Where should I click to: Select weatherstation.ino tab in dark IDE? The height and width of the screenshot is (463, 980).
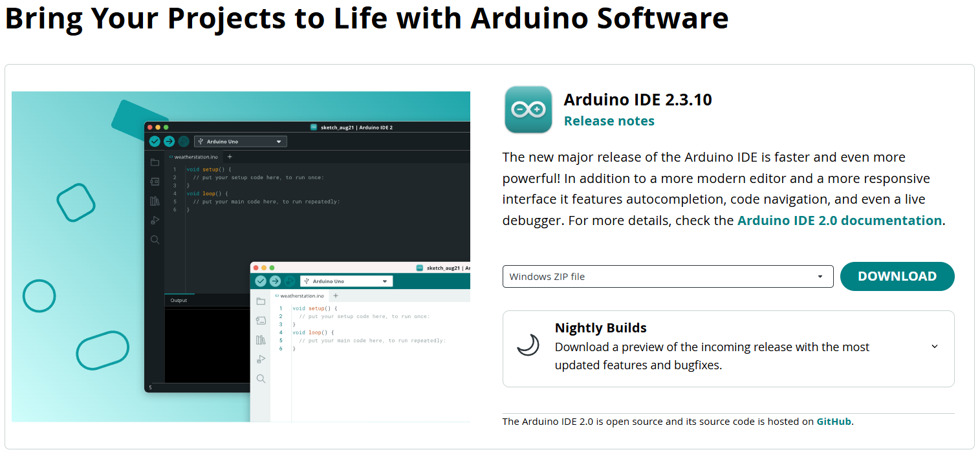pos(193,156)
